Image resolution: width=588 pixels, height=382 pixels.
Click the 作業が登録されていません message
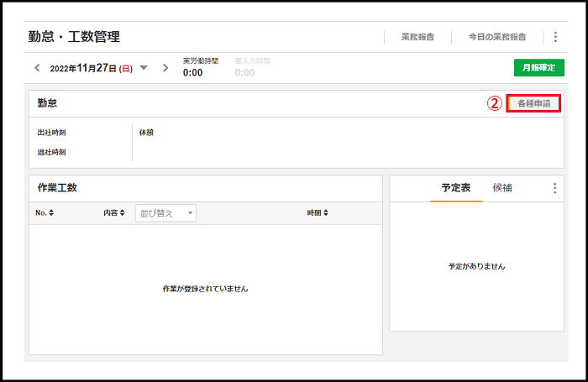coord(205,289)
